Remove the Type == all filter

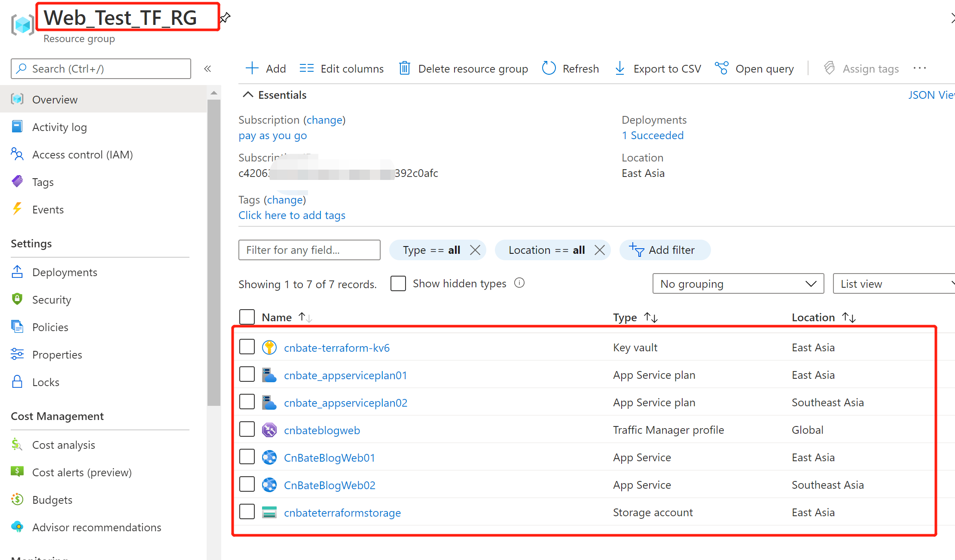pyautogui.click(x=475, y=250)
